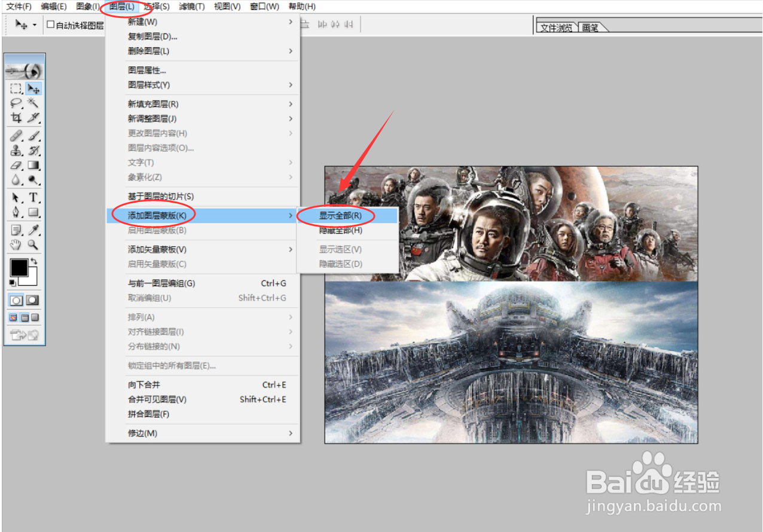
Task: Select the Eyedropper tool
Action: [33, 230]
